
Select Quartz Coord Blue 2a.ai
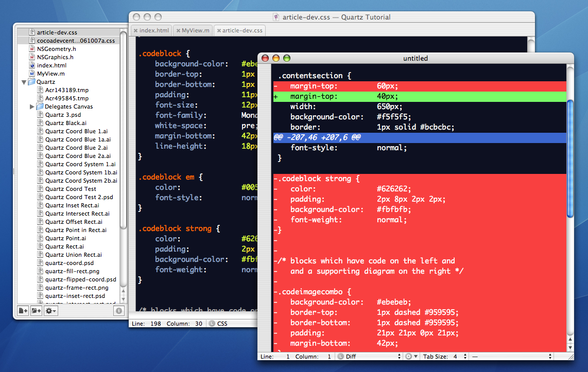click(x=78, y=156)
